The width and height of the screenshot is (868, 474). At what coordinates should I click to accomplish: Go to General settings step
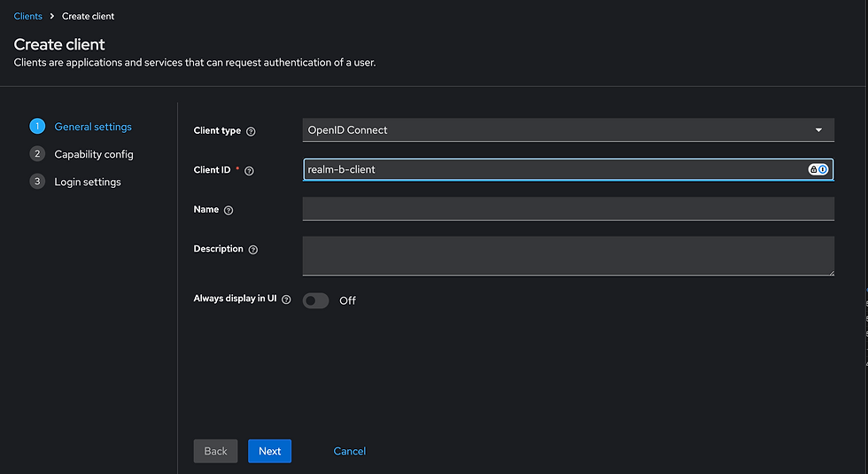pos(93,127)
